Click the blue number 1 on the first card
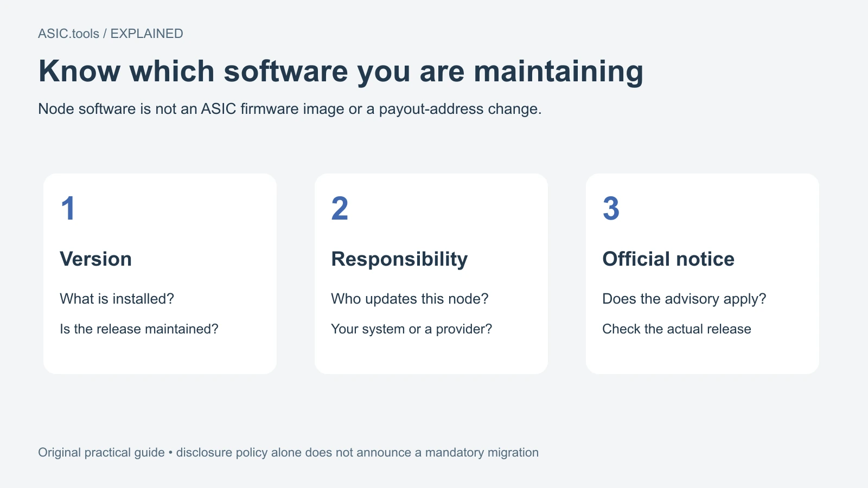Viewport: 868px width, 488px height. [x=68, y=209]
